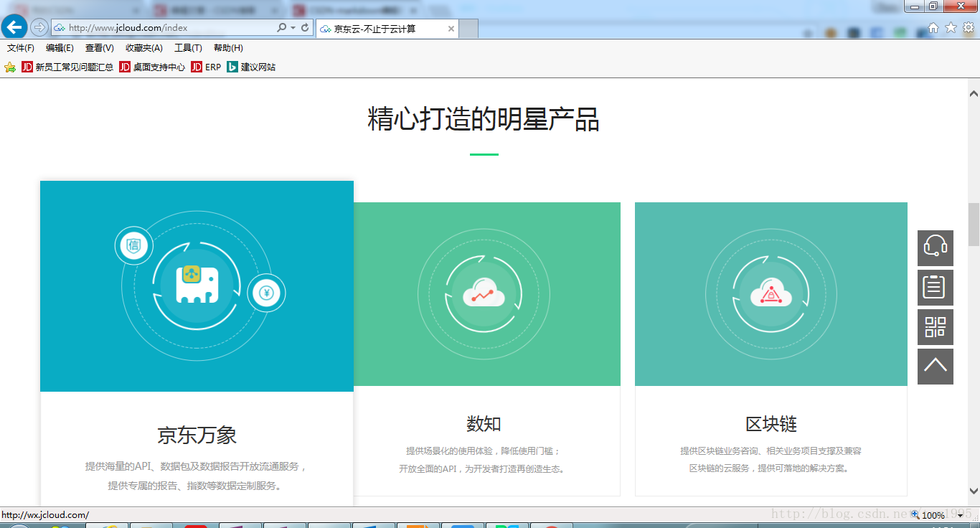Click the 信 shield badge icon

[x=133, y=246]
